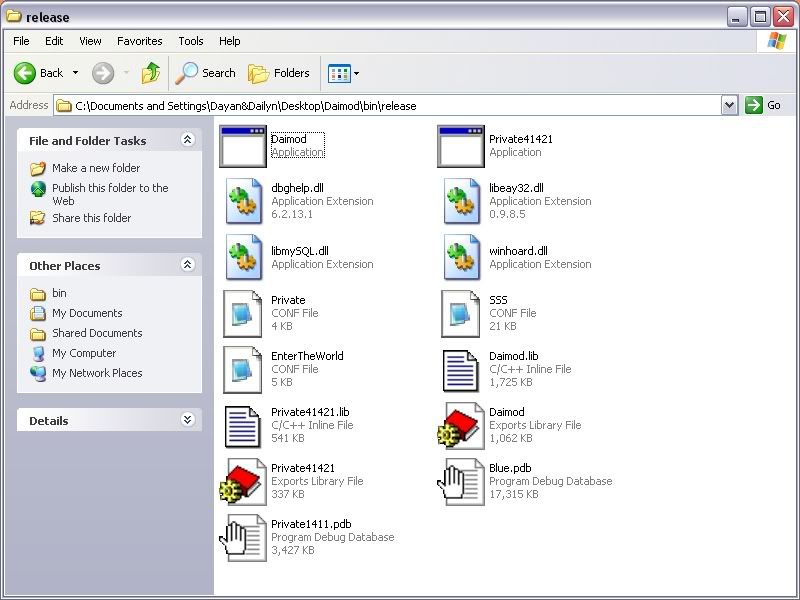Click the release folder title icon

click(x=14, y=16)
